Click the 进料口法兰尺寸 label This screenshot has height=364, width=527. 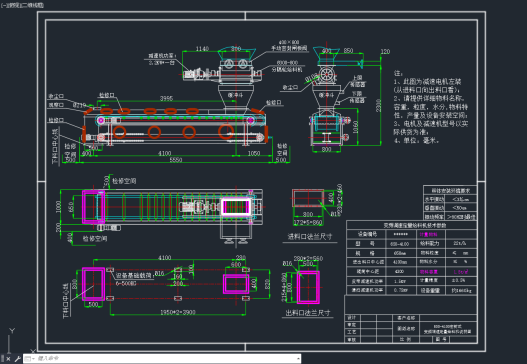310,237
